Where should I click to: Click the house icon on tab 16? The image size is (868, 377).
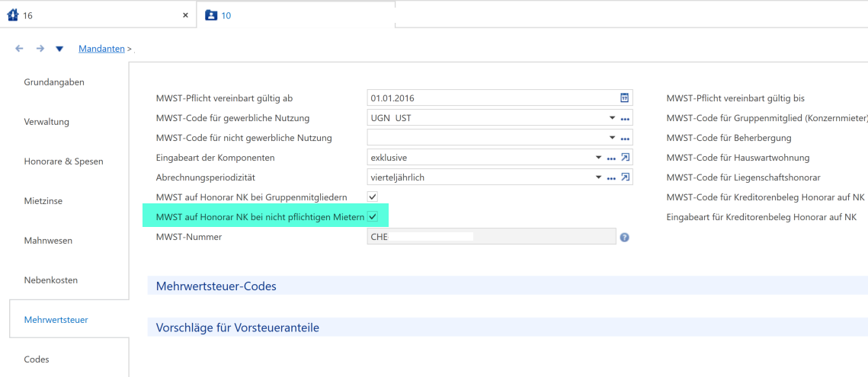(12, 15)
